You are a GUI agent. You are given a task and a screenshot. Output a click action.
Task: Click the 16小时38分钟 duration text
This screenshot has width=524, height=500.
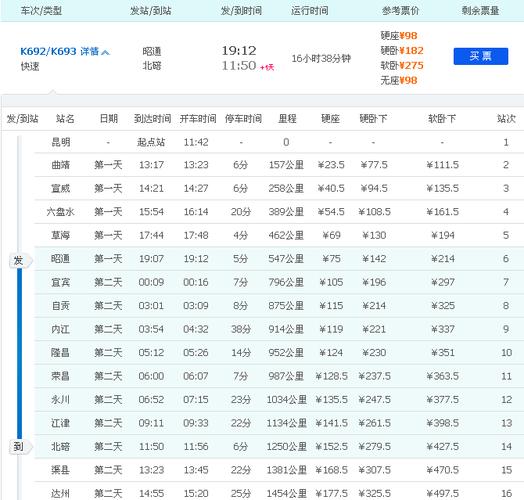(x=321, y=59)
